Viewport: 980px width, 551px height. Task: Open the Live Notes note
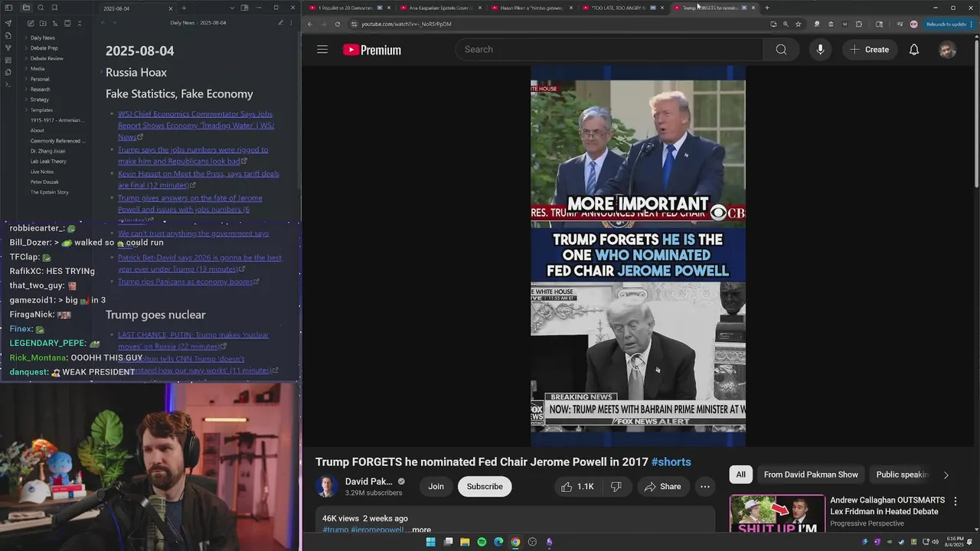click(42, 171)
